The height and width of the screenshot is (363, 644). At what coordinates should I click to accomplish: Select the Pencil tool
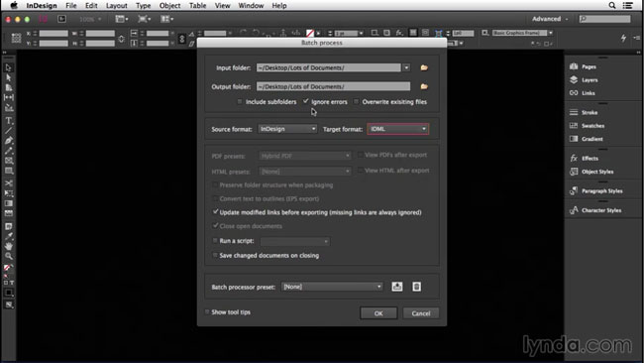(x=8, y=151)
